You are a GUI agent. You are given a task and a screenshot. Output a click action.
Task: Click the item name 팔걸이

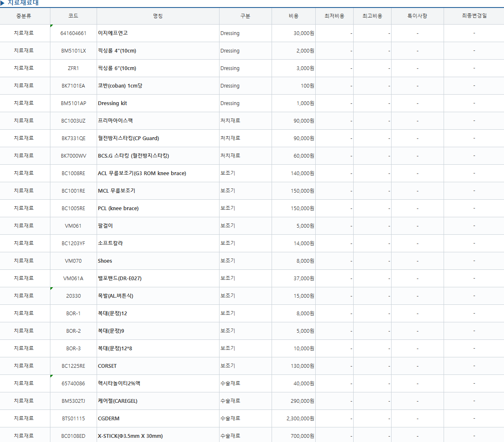coord(105,226)
